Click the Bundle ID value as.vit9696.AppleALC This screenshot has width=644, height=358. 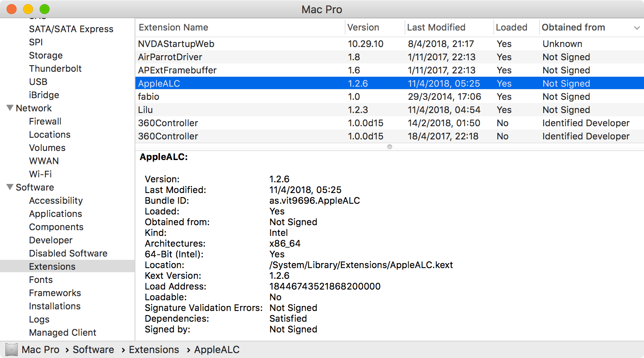click(315, 200)
